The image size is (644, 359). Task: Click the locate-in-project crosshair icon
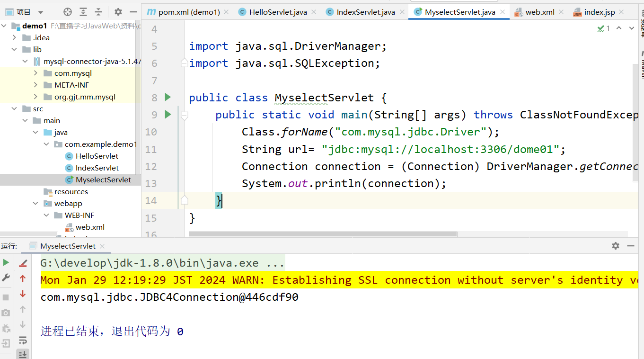[68, 12]
